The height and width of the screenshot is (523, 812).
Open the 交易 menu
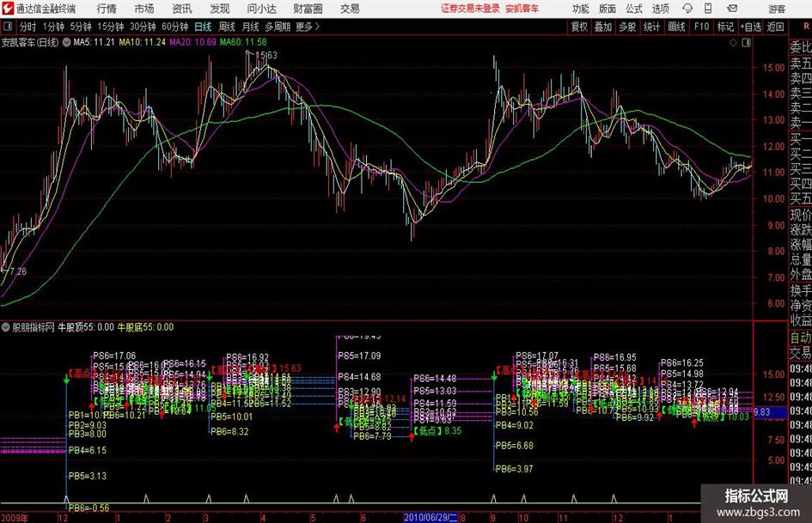click(x=350, y=9)
